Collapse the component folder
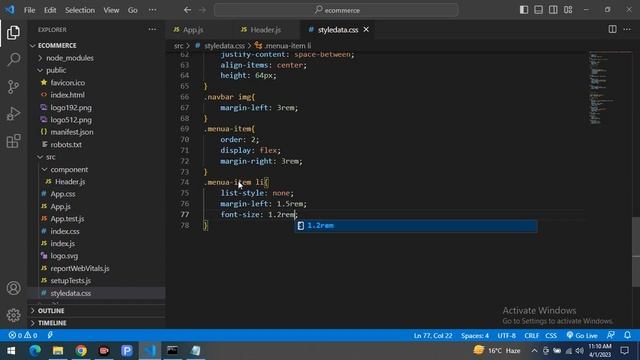This screenshot has height=360, width=640. pyautogui.click(x=69, y=169)
